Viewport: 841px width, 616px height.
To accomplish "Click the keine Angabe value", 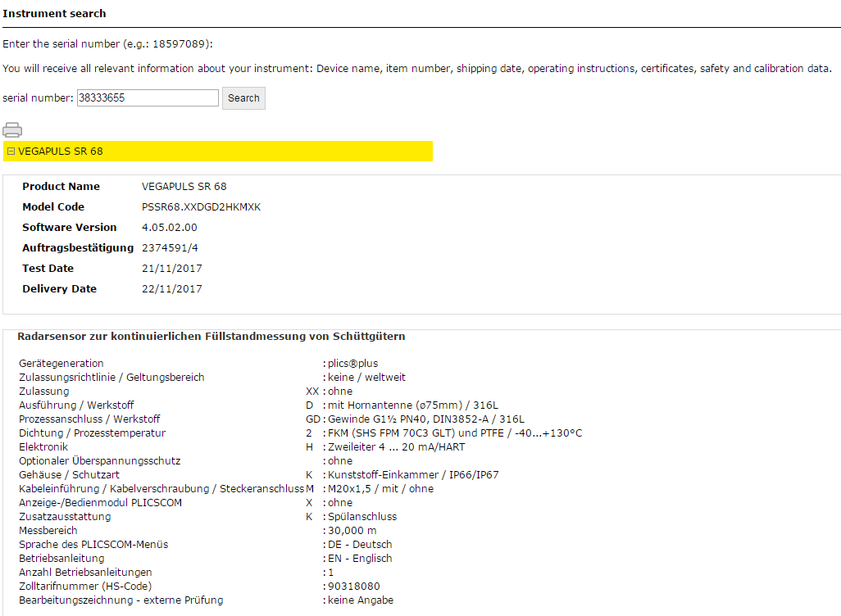I will tap(361, 600).
